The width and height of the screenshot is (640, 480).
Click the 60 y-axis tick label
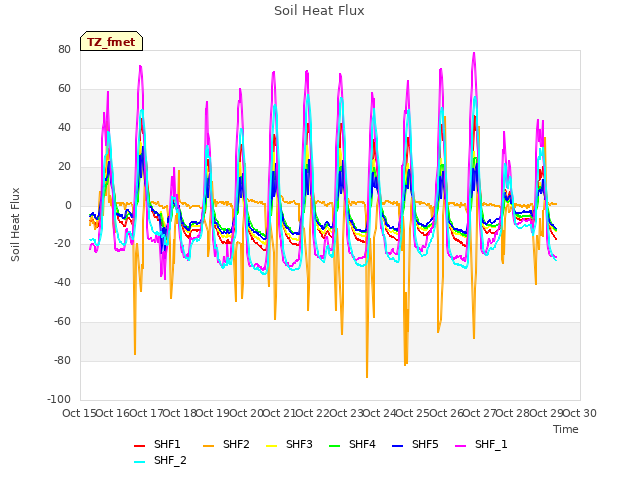(x=64, y=89)
